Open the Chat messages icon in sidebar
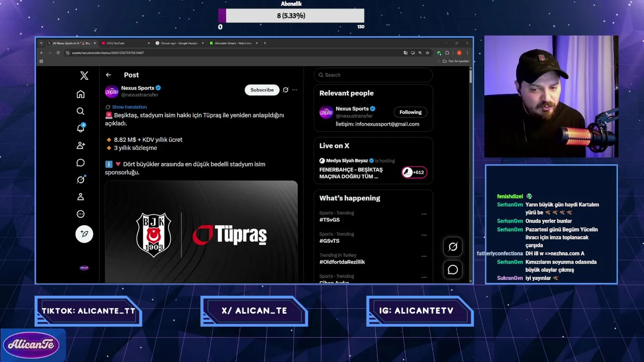 80,162
